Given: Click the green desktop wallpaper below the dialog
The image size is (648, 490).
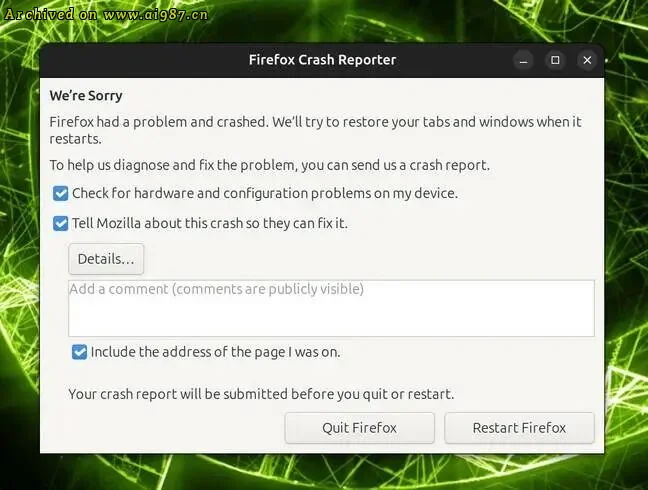Looking at the screenshot, I should click(324, 472).
